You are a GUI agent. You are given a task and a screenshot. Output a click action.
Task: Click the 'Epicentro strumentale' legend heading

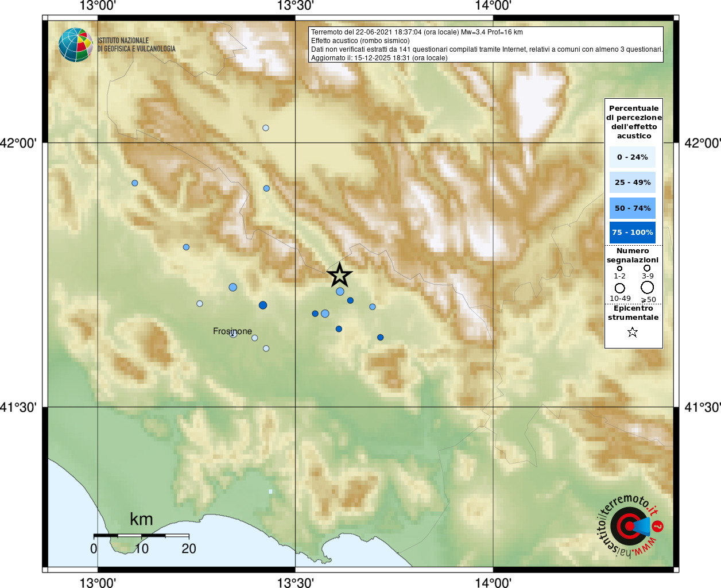(x=633, y=313)
